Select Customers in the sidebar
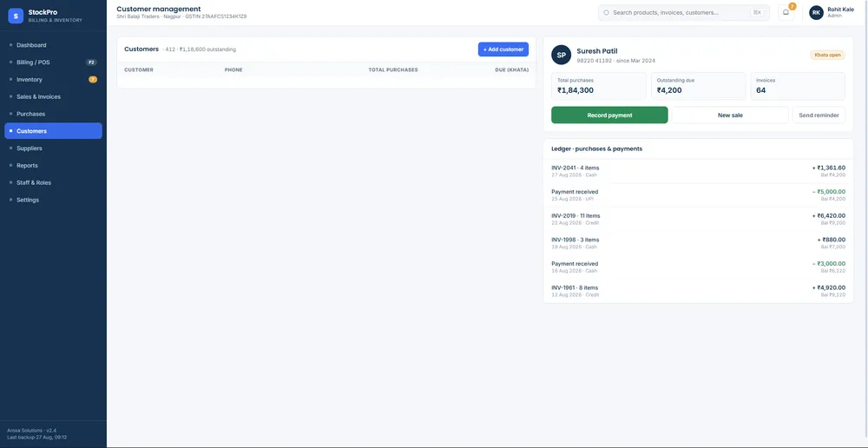This screenshot has height=448, width=868. point(53,131)
